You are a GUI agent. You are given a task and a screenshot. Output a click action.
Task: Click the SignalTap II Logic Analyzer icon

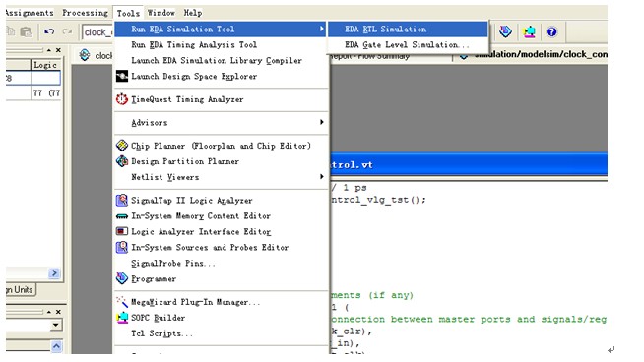tap(122, 201)
